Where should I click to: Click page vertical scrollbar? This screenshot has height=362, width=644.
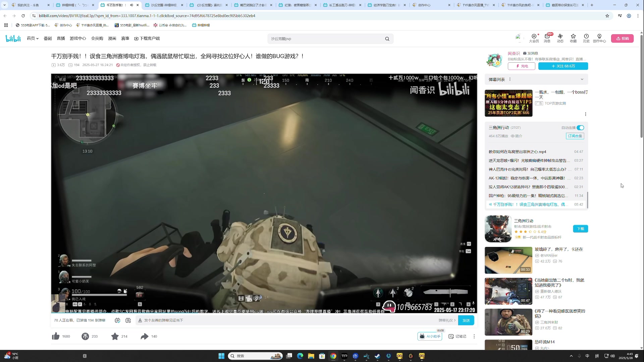click(641, 87)
